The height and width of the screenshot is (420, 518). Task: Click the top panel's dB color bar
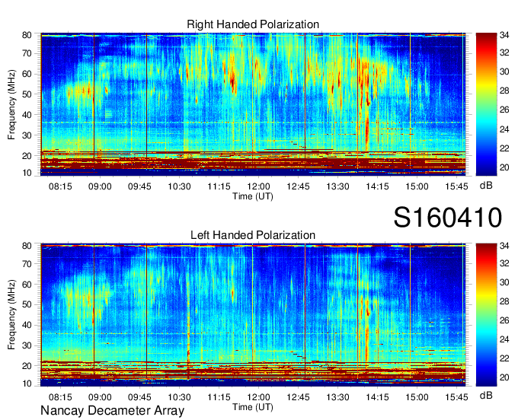coord(486,103)
